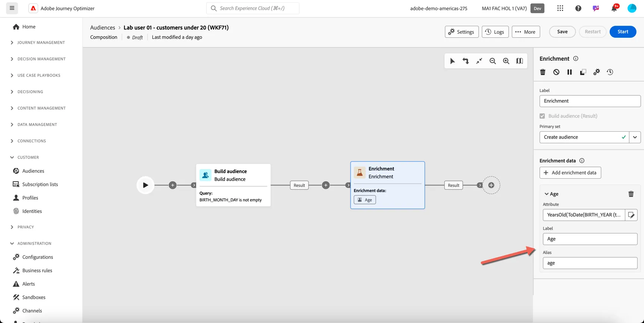The height and width of the screenshot is (323, 644).
Task: Delete the Enrichment activity with trash icon
Action: tap(543, 72)
